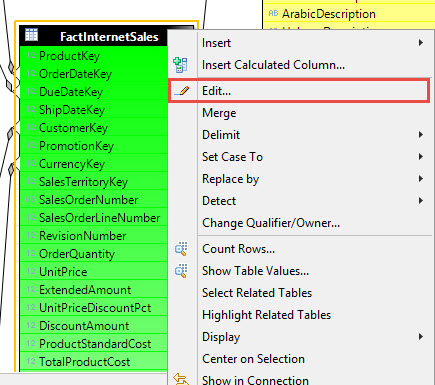Click the AB icon beside ArabicDescription
Image resolution: width=435 pixels, height=385 pixels.
point(273,13)
